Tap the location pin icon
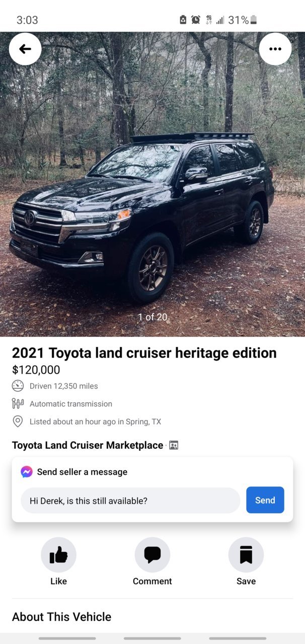 18,421
